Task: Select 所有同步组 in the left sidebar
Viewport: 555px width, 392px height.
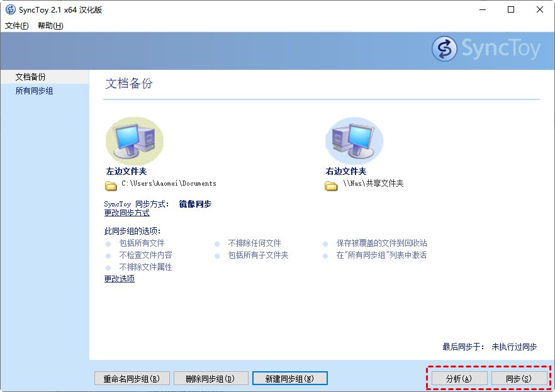Action: pyautogui.click(x=34, y=91)
